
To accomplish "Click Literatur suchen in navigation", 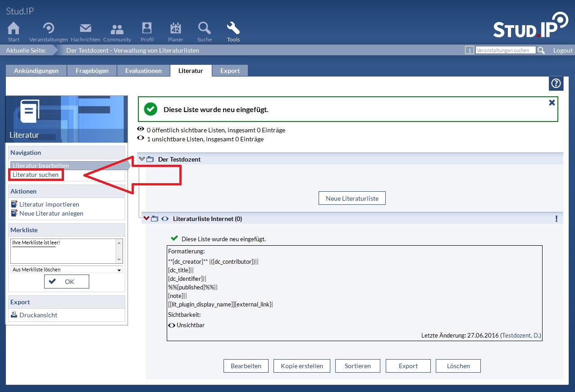I will pyautogui.click(x=36, y=175).
